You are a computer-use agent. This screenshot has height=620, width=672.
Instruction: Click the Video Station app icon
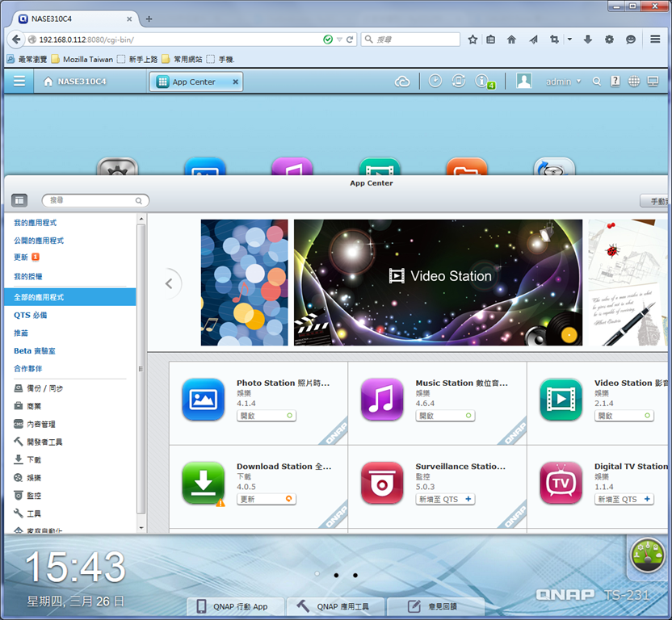pyautogui.click(x=561, y=400)
